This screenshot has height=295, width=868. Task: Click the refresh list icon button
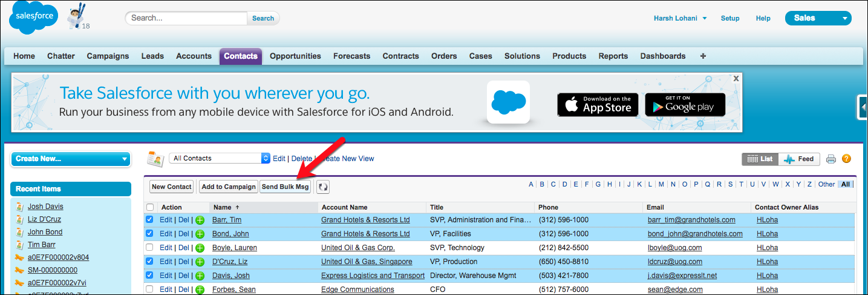(324, 187)
